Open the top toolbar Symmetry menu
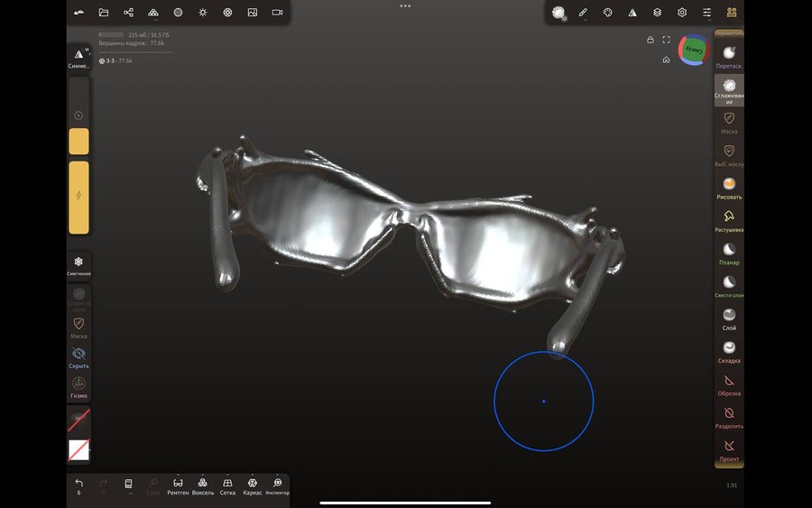The image size is (812, 508). point(632,13)
